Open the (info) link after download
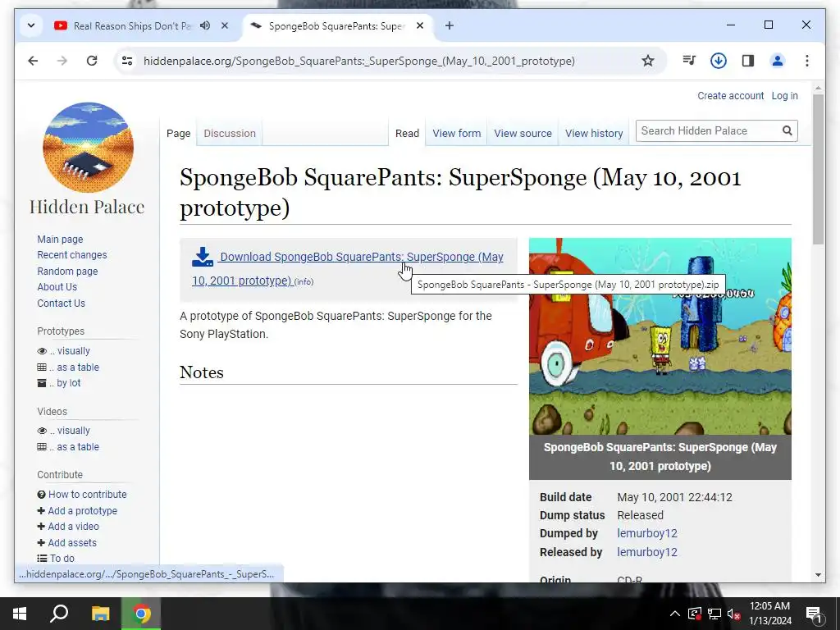 pos(304,282)
